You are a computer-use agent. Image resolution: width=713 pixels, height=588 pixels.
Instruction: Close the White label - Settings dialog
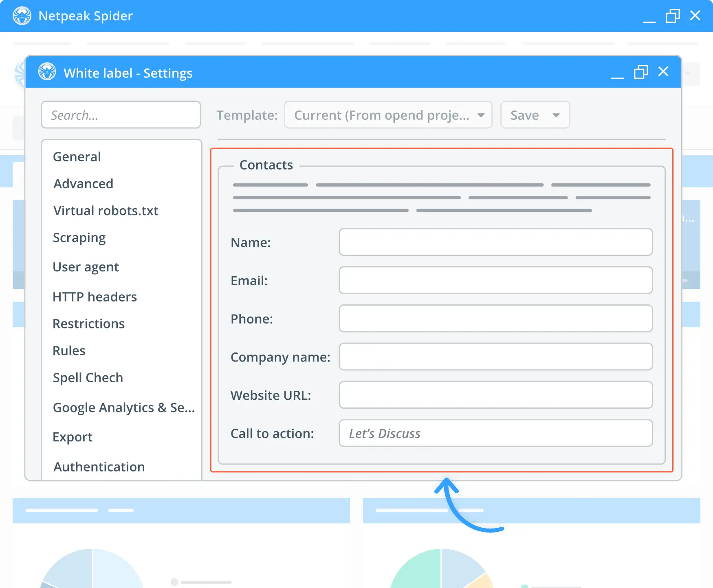663,72
